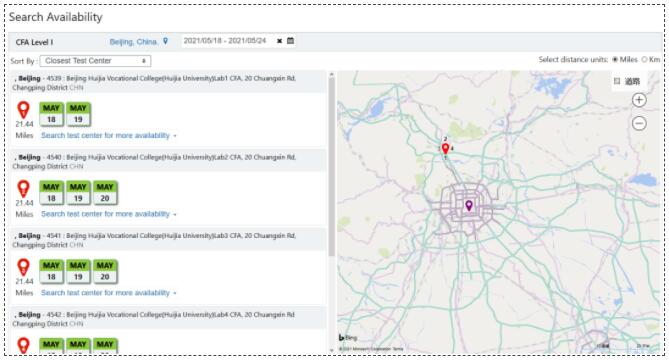The height and width of the screenshot is (360, 669).
Task: Choose May 18 for test center 4540
Action: [x=51, y=193]
